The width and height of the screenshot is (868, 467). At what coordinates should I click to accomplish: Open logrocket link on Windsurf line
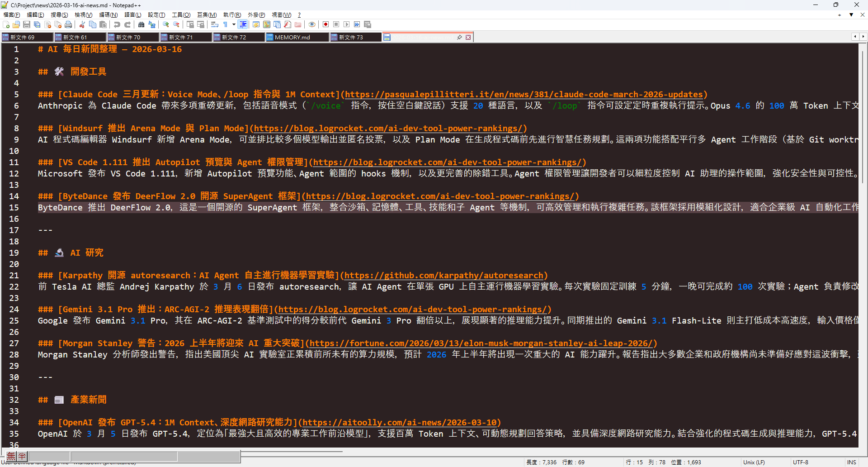389,129
